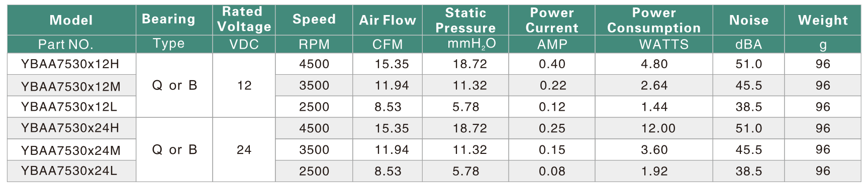Select part number YBAA7530x12L

coord(69,107)
